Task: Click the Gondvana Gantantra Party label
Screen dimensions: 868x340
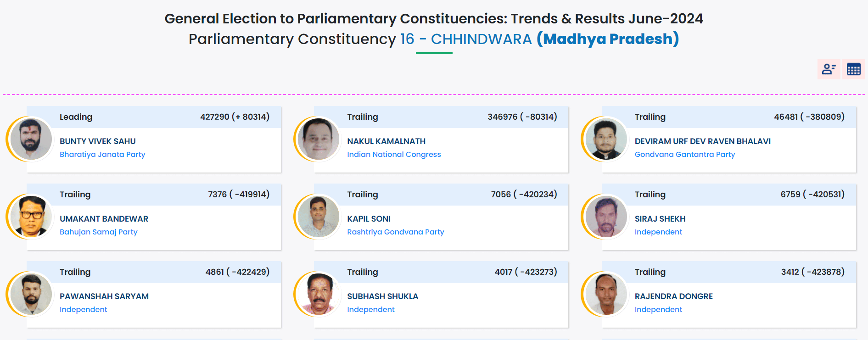Action: point(684,155)
